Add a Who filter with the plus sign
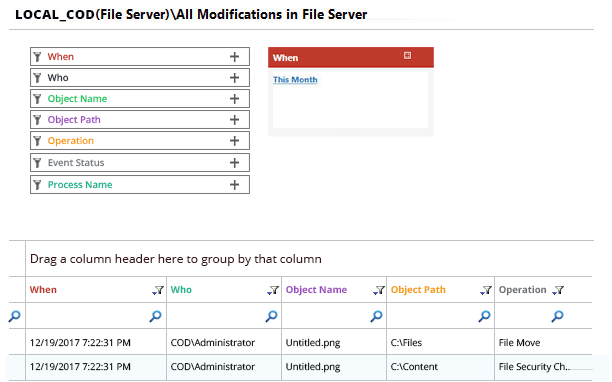The height and width of the screenshot is (382, 612). [234, 78]
